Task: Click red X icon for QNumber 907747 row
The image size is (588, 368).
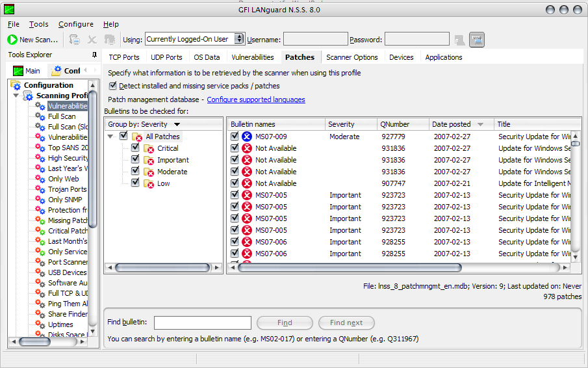Action: point(247,183)
